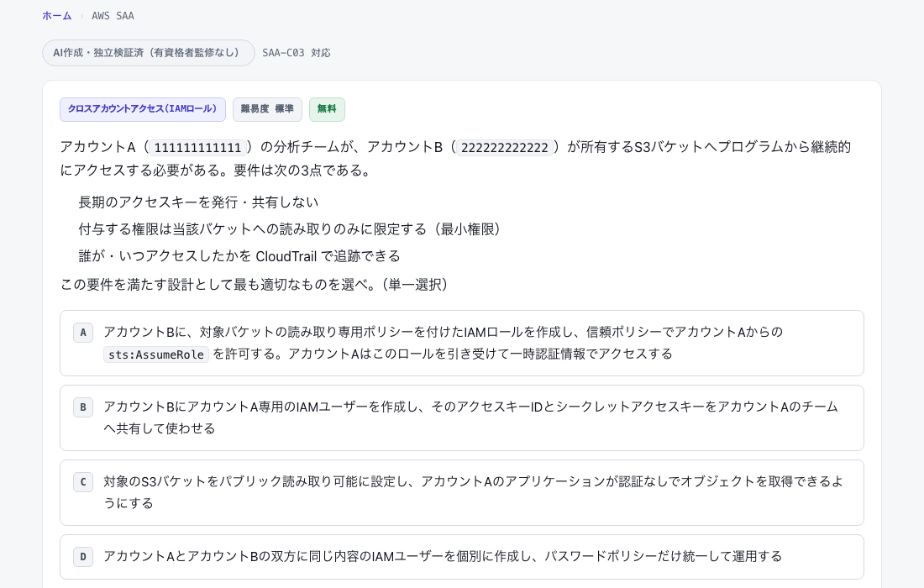Select answer option A about IAM role
Viewport: 924px width, 588px height.
pyautogui.click(x=461, y=343)
